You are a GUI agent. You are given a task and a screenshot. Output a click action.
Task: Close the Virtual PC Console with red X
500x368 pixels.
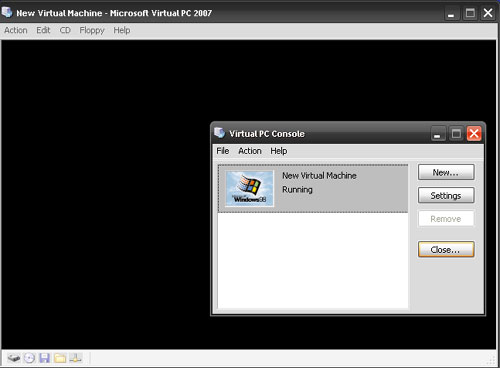click(x=474, y=134)
